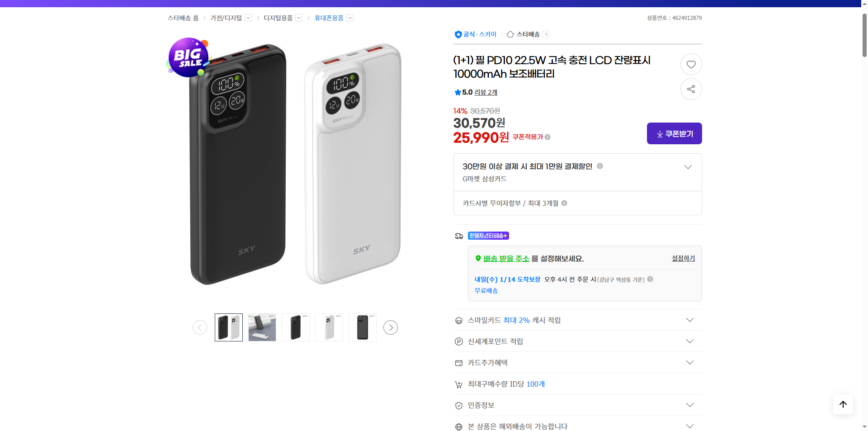Click the delivery truck icon near 판매자스타배송+
Screen dimensions: 868x431
tap(458, 236)
